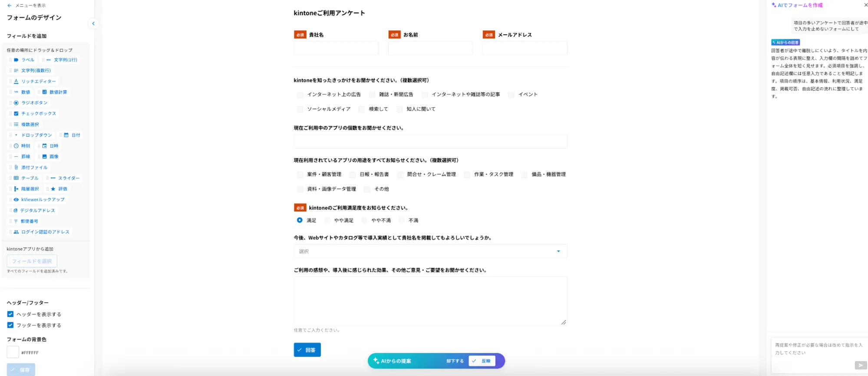Select the 満足 radio button
The image size is (868, 376).
(x=300, y=220)
